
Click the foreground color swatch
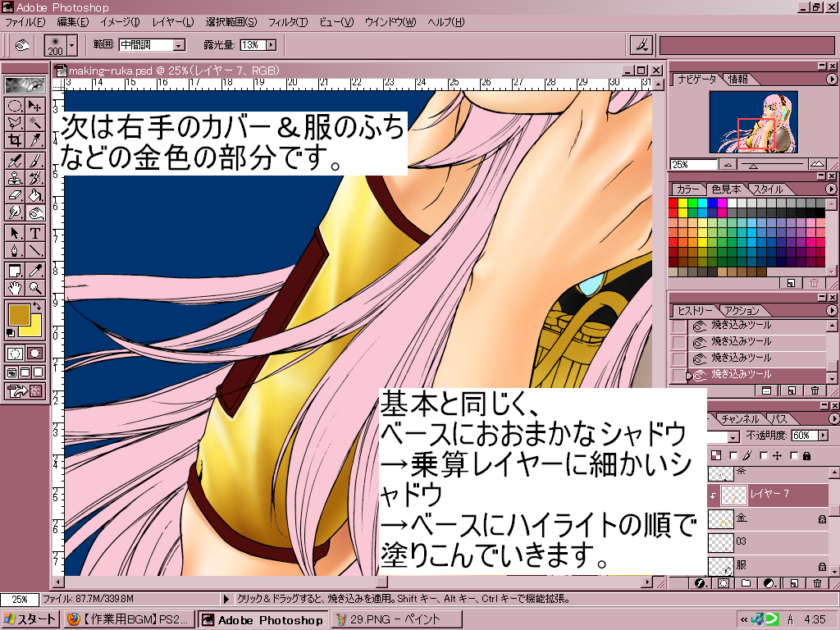tap(19, 314)
